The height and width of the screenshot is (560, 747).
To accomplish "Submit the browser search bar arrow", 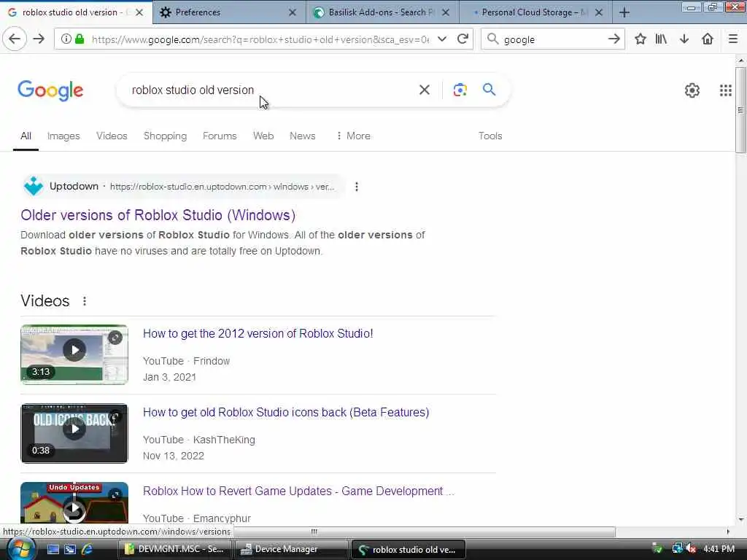I will [x=614, y=39].
